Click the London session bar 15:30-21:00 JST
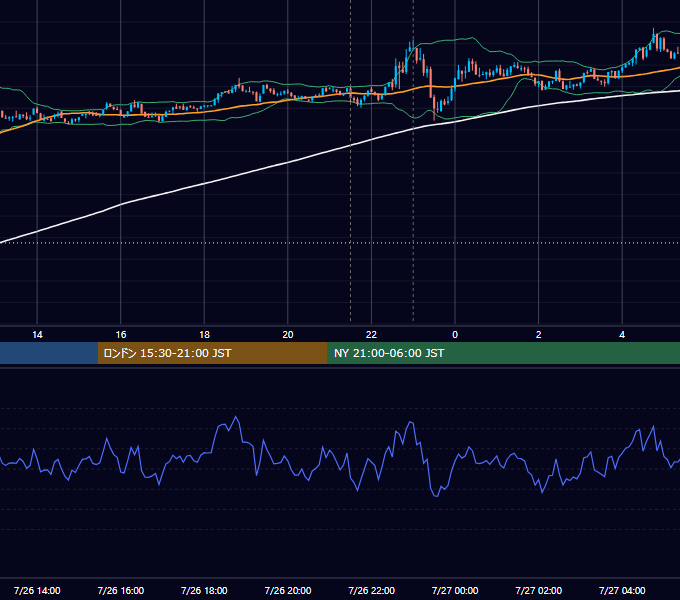The width and height of the screenshot is (680, 600). pyautogui.click(x=212, y=353)
